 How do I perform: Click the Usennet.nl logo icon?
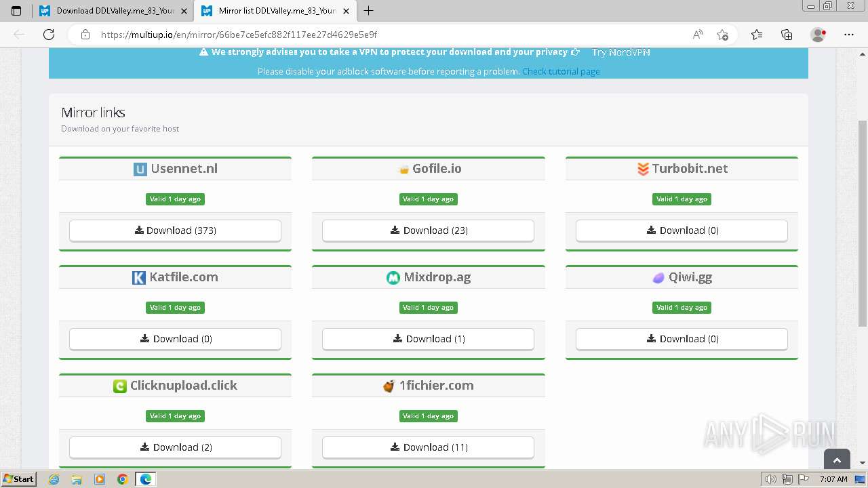pos(140,169)
